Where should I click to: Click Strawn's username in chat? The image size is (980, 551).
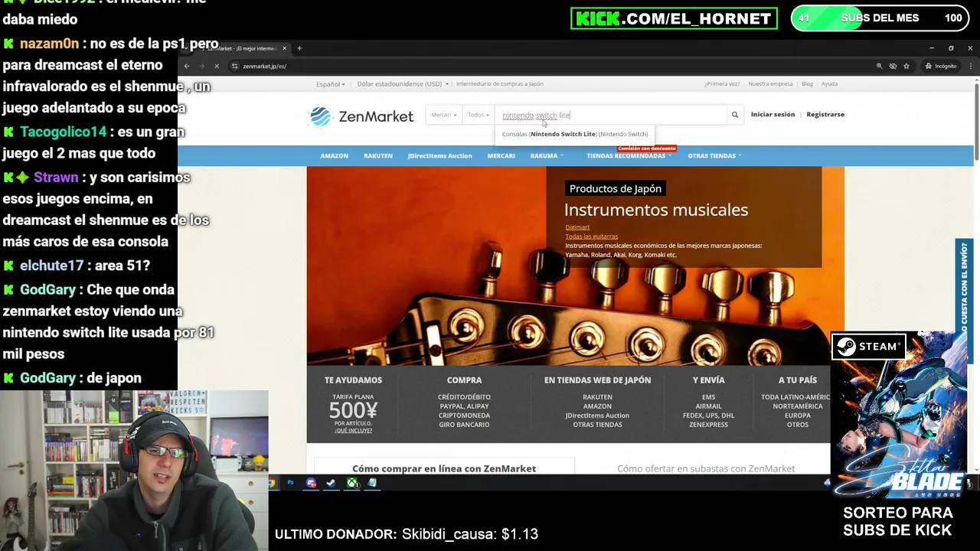[56, 178]
